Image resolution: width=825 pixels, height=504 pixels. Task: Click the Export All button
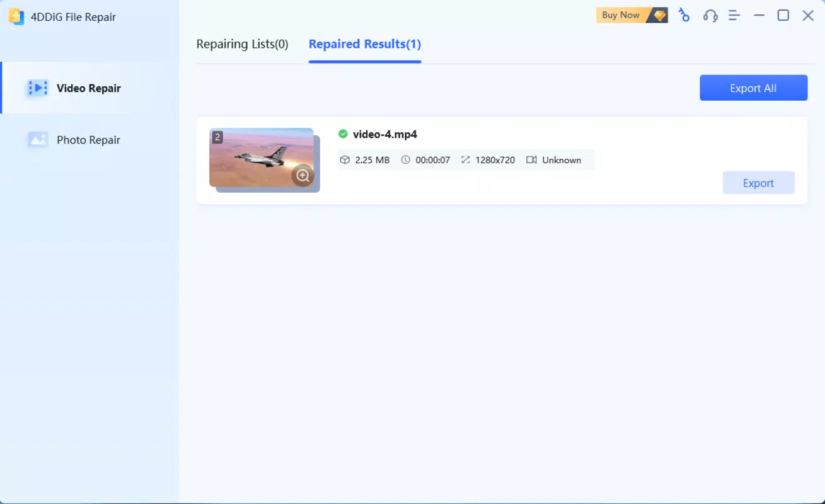(x=753, y=88)
